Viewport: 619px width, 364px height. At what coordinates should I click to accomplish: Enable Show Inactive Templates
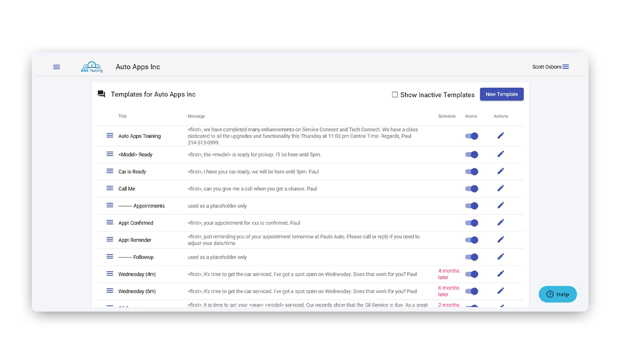click(394, 95)
